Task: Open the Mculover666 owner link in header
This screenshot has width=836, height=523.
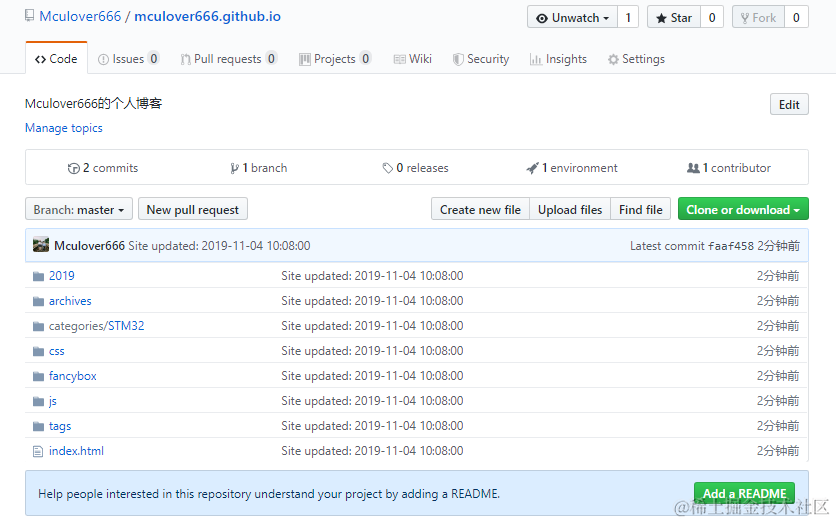Action: (81, 17)
